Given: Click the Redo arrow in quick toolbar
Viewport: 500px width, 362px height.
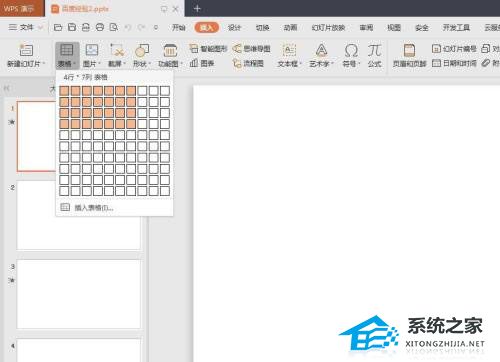Looking at the screenshot, I should point(142,27).
